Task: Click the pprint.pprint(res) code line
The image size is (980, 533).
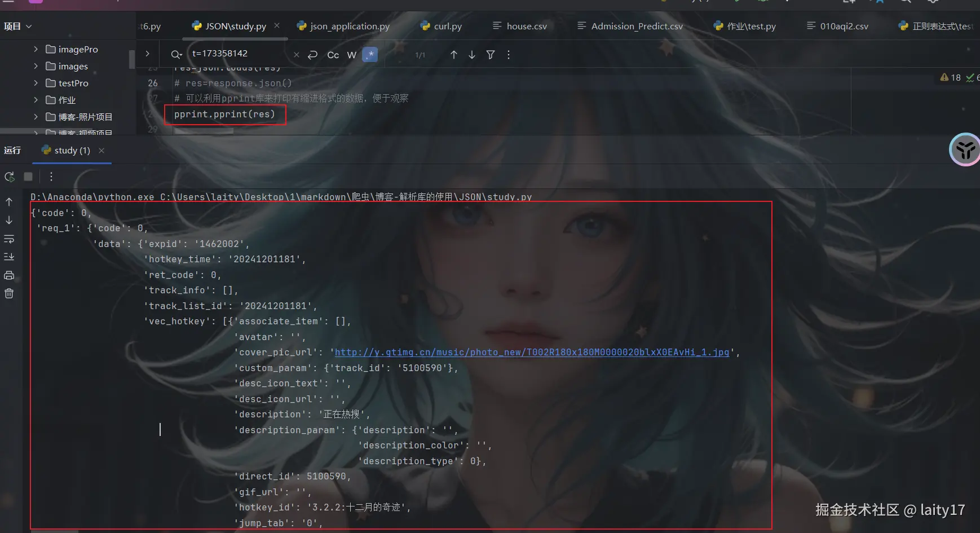Action: (x=224, y=114)
